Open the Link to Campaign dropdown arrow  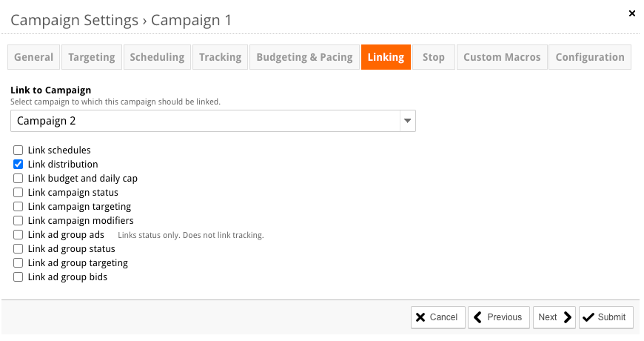click(x=407, y=121)
